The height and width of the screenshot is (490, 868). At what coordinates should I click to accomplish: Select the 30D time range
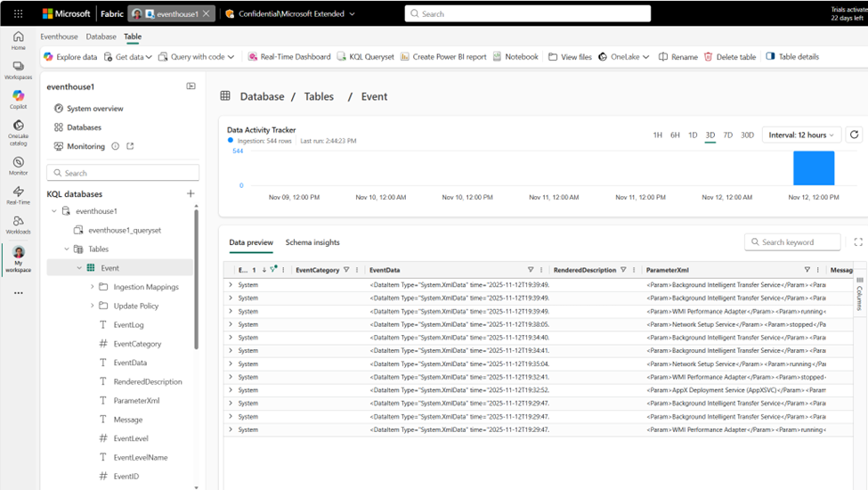tap(747, 135)
